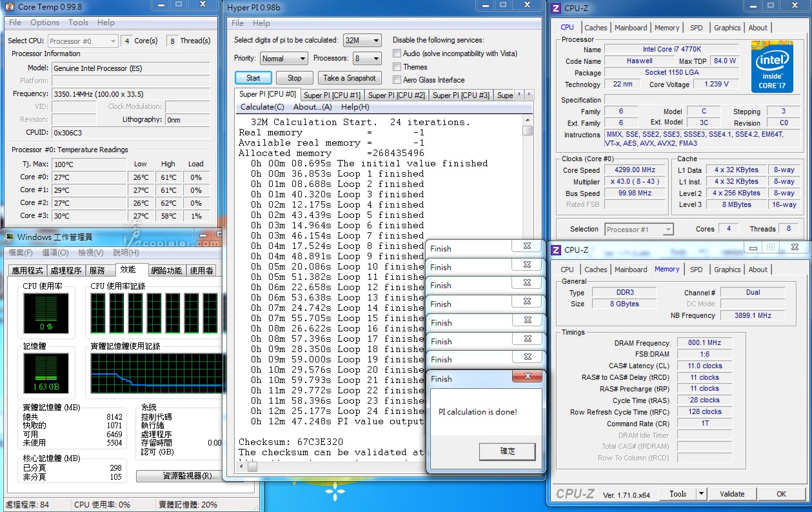This screenshot has height=512, width=812.
Task: Open SPD tab in top CPU-Z window
Action: (697, 28)
